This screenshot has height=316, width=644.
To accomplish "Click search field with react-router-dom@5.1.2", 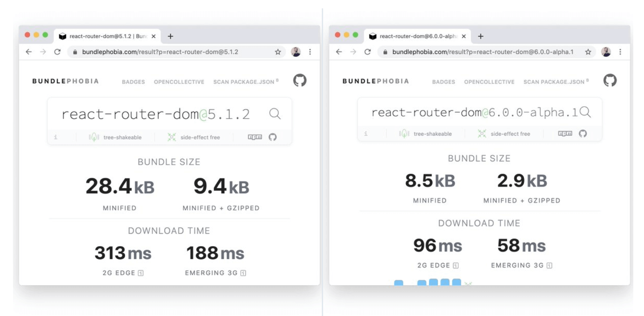I will [x=156, y=114].
